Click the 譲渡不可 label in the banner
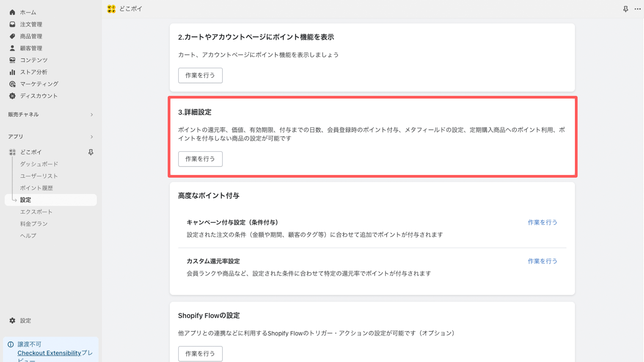644x362 pixels. pos(30,344)
